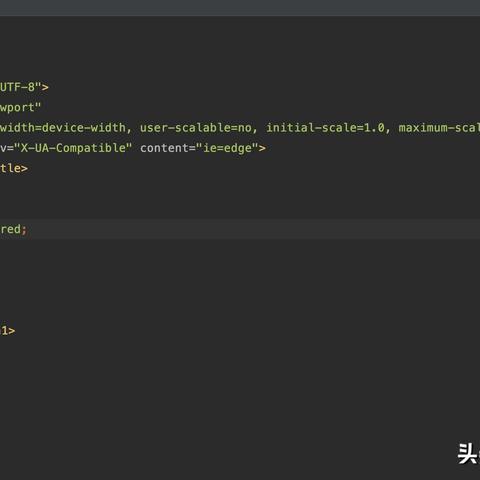Click the user-scalable=no text
Screen dimensions: 480x480
[195, 128]
